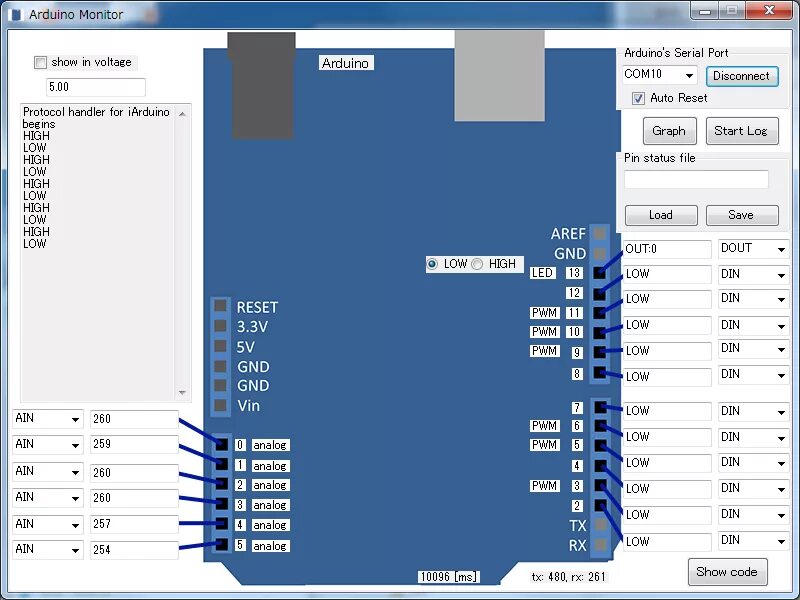Click the 'tx: 480, rx: 261' status text
The width and height of the screenshot is (800, 600).
569,577
